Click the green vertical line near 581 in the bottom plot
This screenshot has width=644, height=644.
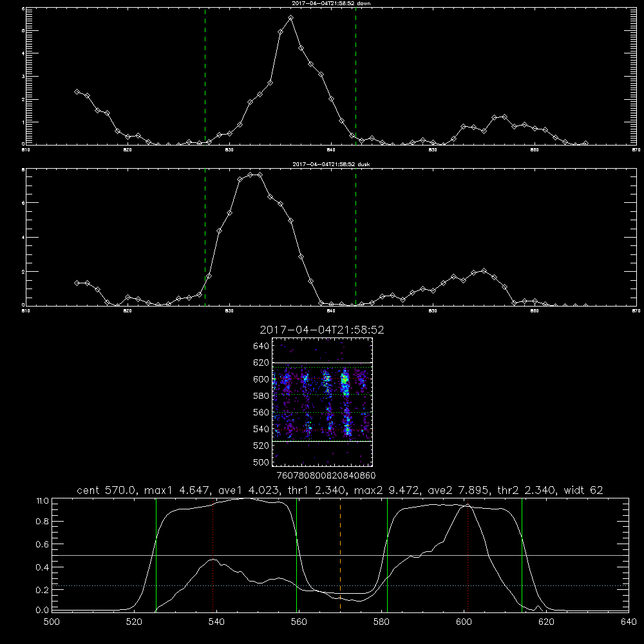coord(387,554)
